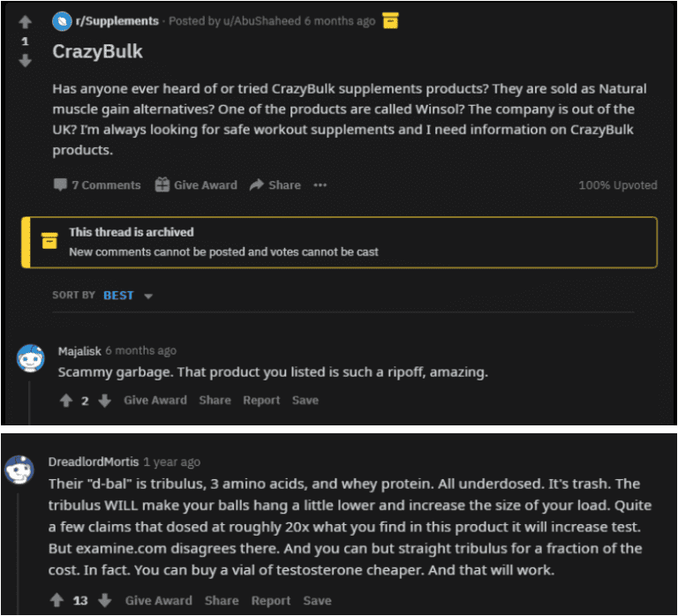Report Majalisk's comment

click(261, 401)
